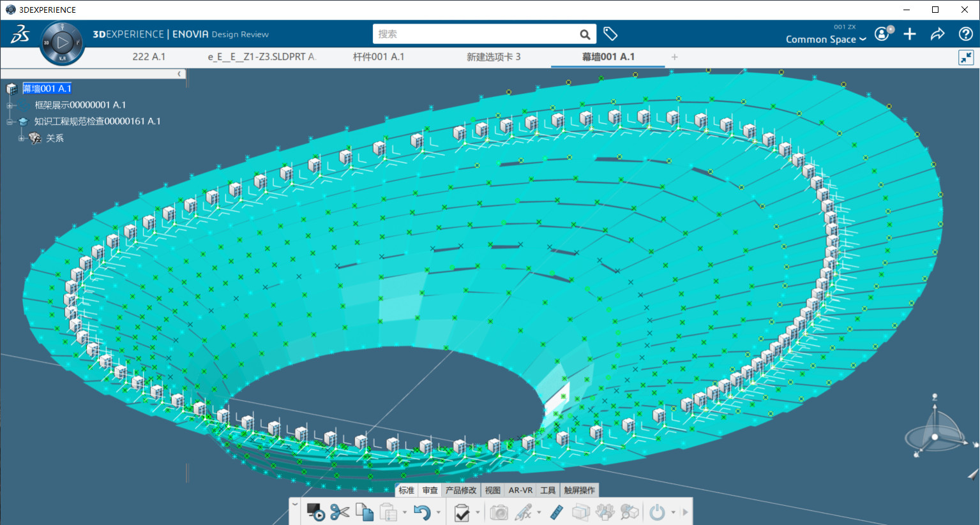
Task: Collapse the tree panel with the chevron
Action: [x=179, y=74]
